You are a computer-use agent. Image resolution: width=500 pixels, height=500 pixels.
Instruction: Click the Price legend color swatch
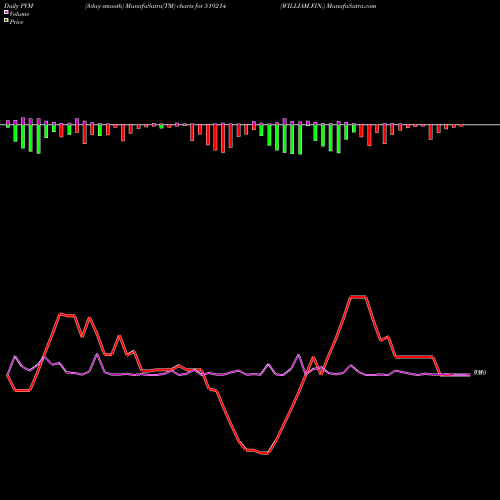tap(6, 20)
